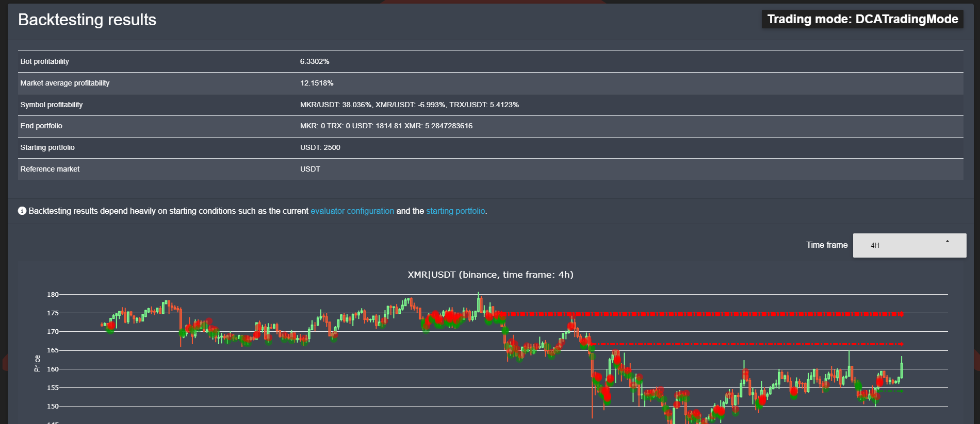
Task: Select the Bot profitability label
Action: (45, 61)
